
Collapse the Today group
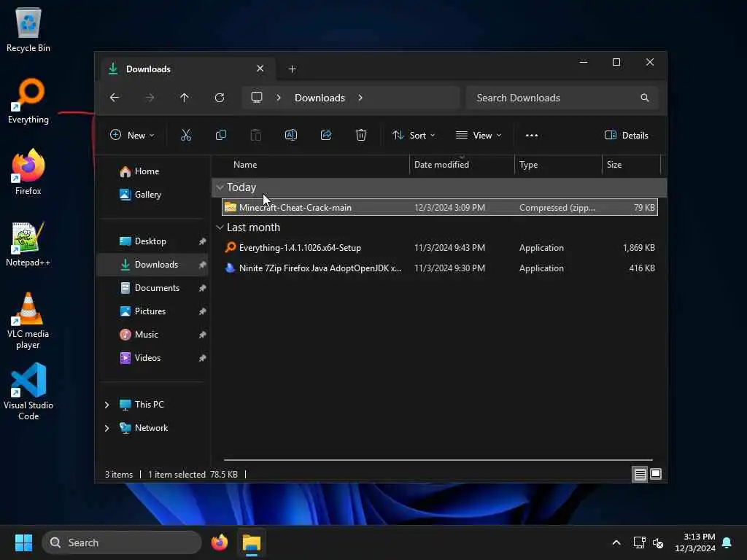[x=220, y=187]
